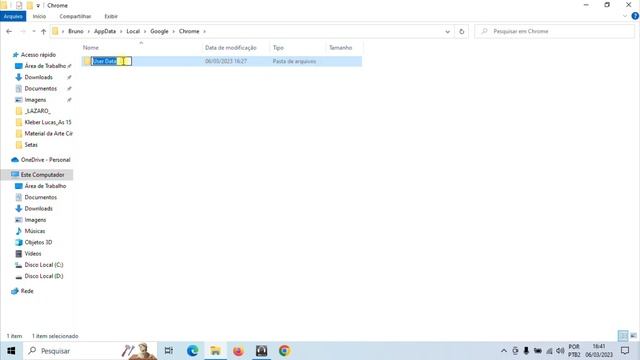Screen dimensions: 640x360
Task: Open the Windows Start menu
Action: click(x=11, y=351)
